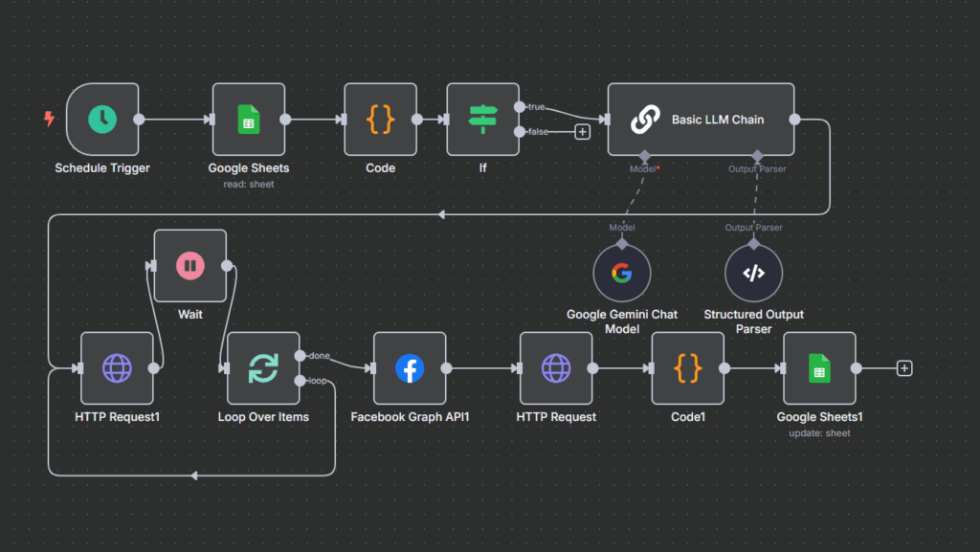Add node after Google Sheets1 output

tap(904, 368)
